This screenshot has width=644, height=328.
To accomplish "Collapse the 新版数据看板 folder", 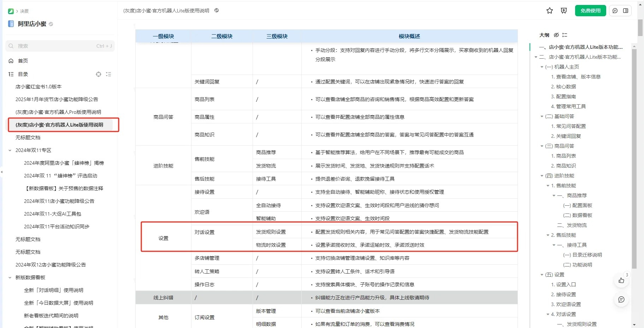I will click(10, 277).
